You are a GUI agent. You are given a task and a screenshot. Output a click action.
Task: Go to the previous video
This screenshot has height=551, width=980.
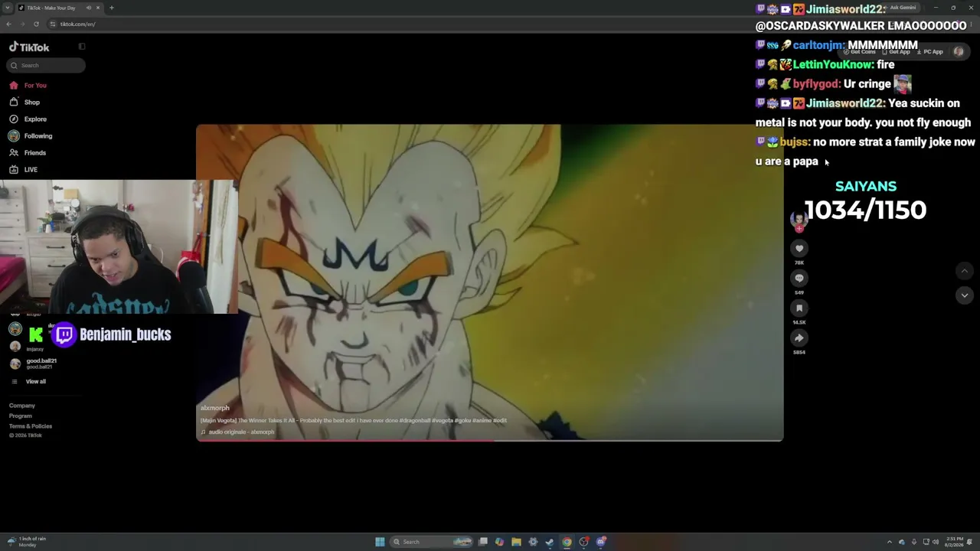point(965,270)
